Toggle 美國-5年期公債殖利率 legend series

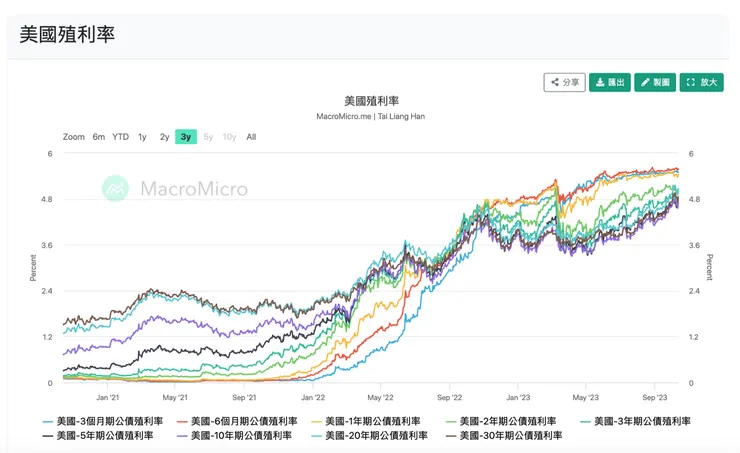(x=98, y=435)
